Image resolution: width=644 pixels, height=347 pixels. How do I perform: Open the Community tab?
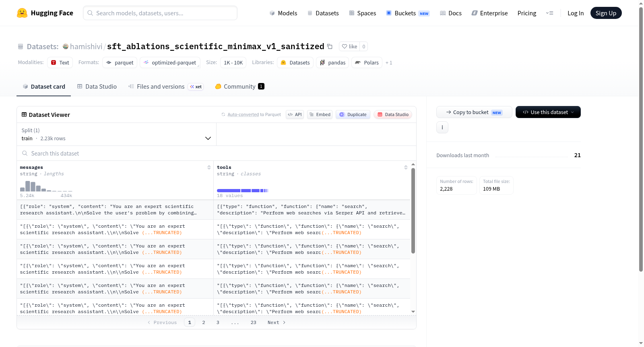(x=239, y=86)
